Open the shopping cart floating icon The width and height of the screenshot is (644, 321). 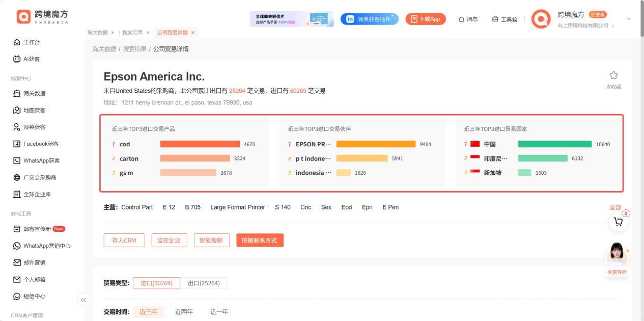click(619, 222)
